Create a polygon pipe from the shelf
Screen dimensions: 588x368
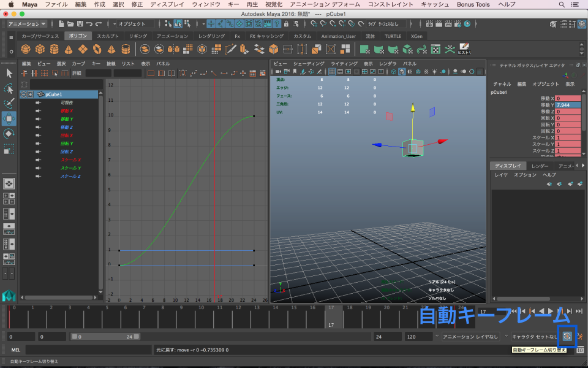click(x=126, y=49)
